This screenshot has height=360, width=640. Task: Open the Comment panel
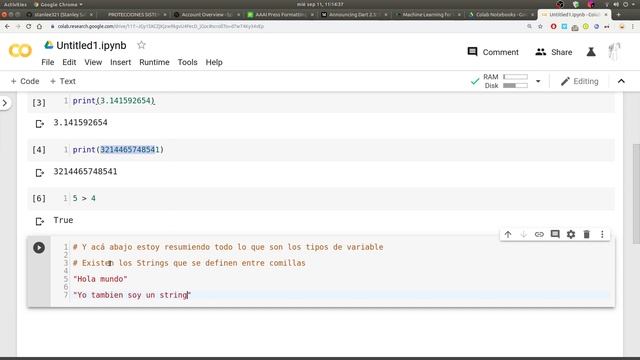coord(493,52)
